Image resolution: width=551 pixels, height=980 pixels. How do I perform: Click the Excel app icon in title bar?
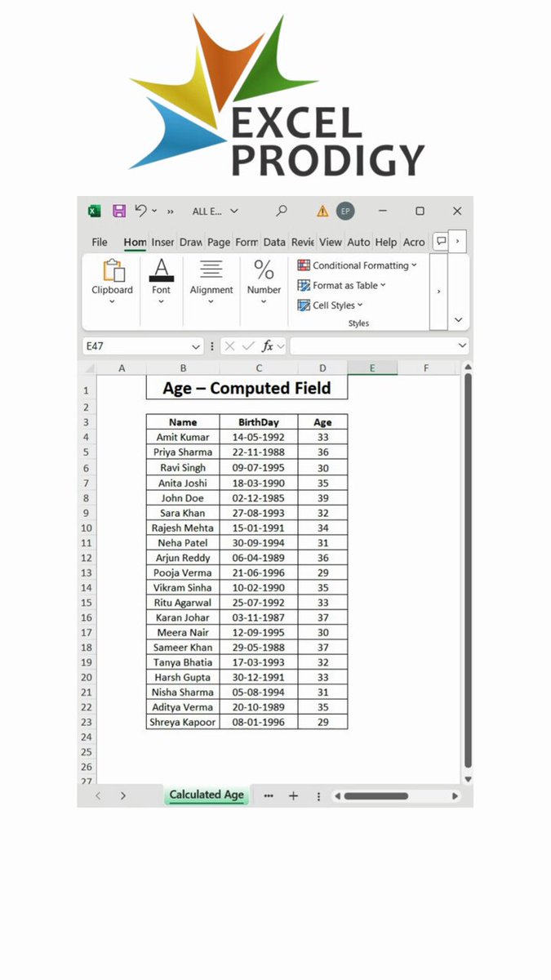[x=95, y=211]
